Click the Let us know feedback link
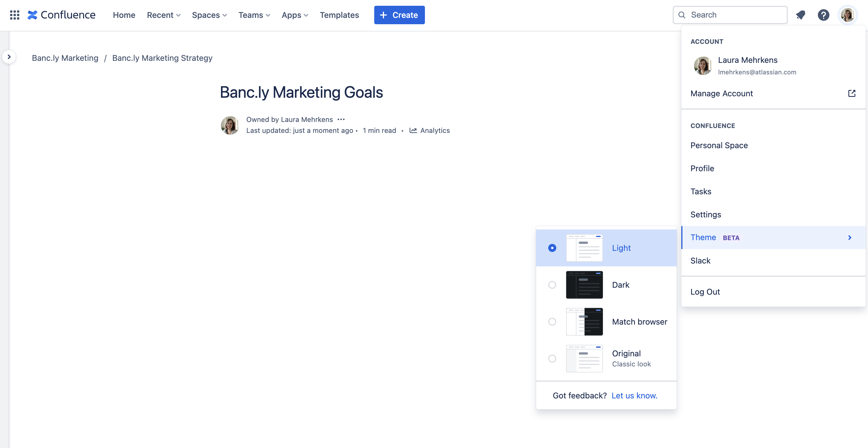The height and width of the screenshot is (448, 868). click(634, 396)
